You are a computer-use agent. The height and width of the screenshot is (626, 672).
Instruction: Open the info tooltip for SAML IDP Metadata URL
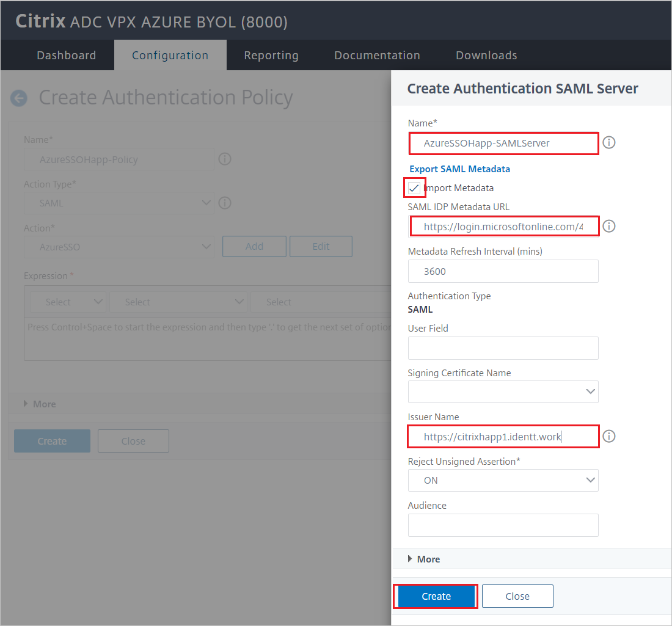click(x=608, y=226)
